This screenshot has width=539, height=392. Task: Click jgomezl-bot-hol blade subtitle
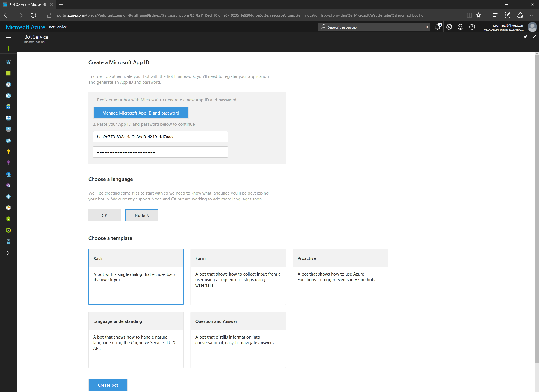point(35,42)
